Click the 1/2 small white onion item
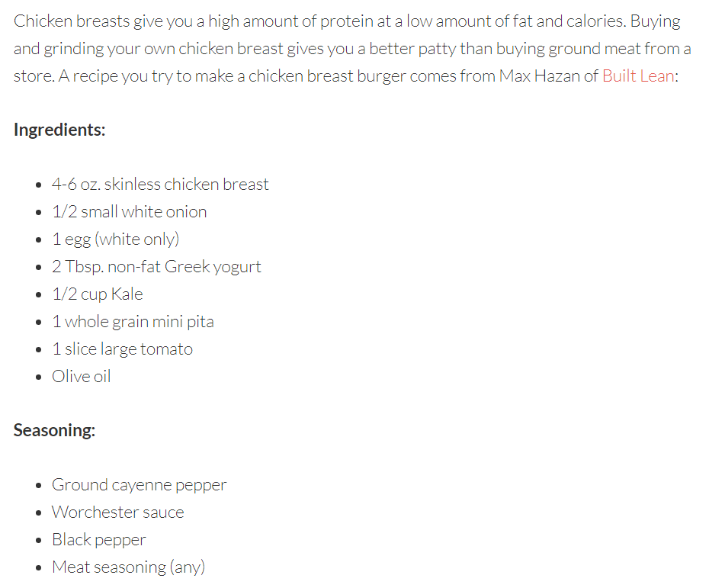Viewport: 709px width, 588px height. pyautogui.click(x=130, y=212)
